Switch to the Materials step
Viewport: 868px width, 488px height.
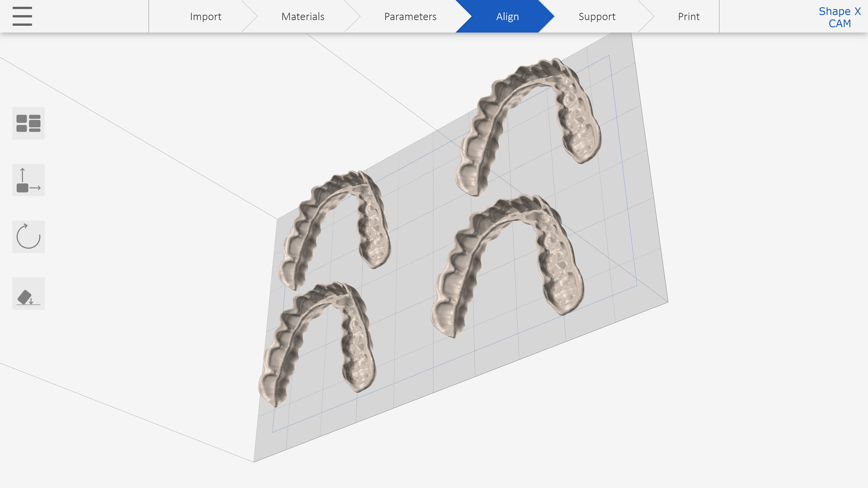(302, 17)
